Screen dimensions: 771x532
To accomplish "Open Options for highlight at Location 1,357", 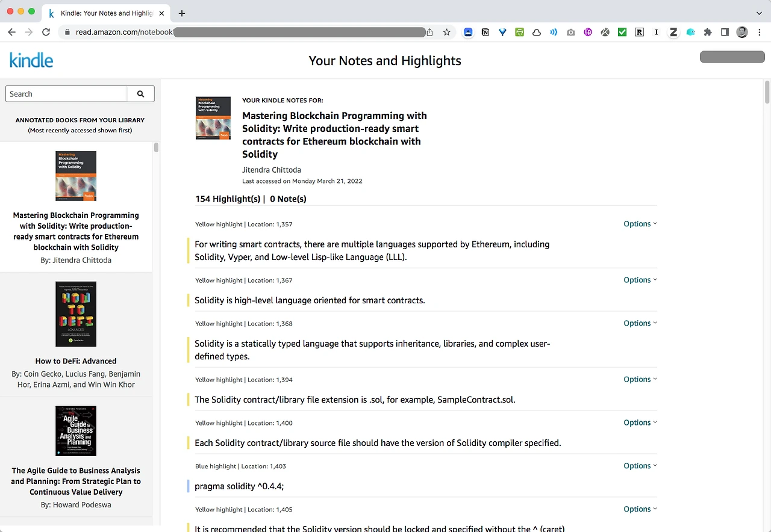I will (640, 224).
